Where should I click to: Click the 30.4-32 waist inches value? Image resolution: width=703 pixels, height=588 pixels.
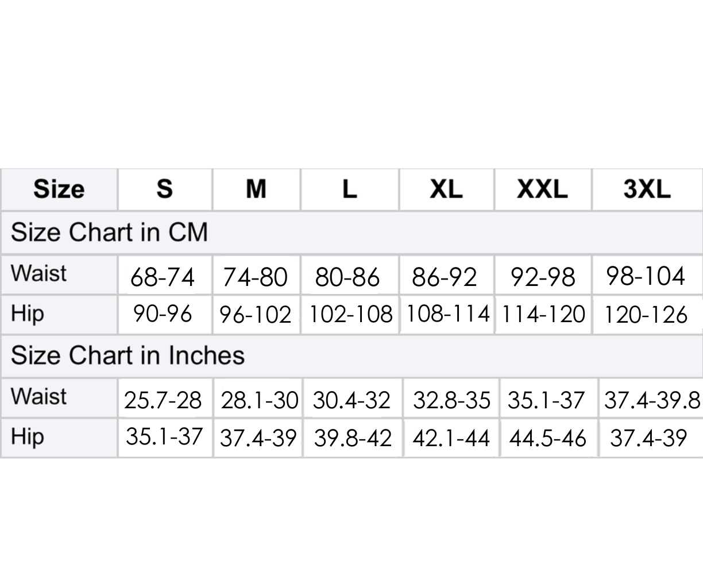click(351, 400)
